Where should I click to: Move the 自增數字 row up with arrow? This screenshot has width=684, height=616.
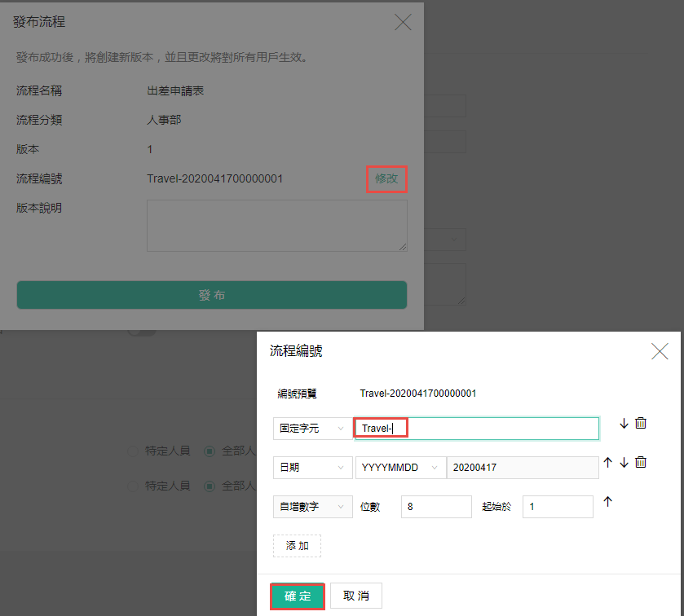tap(607, 502)
